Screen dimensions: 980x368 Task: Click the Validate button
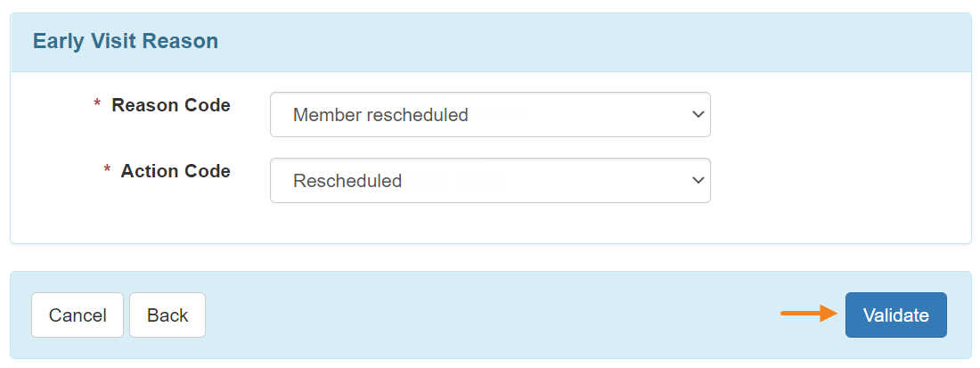tap(895, 315)
